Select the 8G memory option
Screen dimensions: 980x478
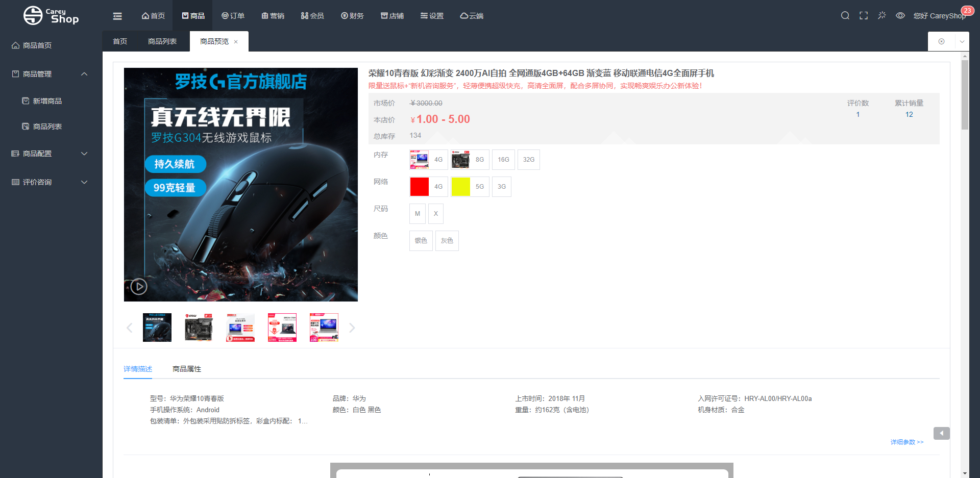click(x=470, y=160)
